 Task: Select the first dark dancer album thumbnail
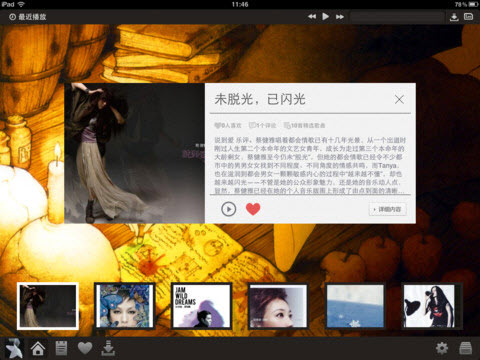(x=48, y=306)
